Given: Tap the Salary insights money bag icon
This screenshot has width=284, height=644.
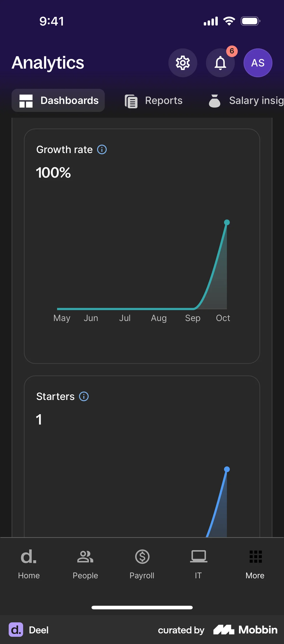Looking at the screenshot, I should 215,101.
